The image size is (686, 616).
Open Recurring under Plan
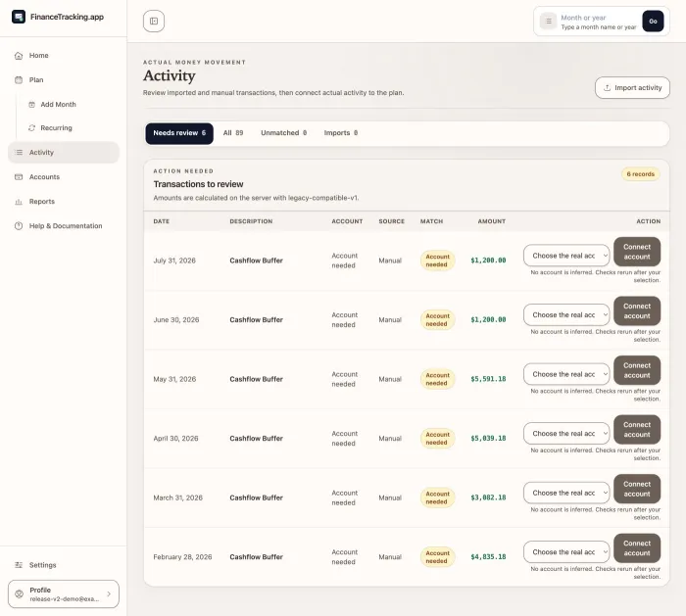tap(70, 128)
